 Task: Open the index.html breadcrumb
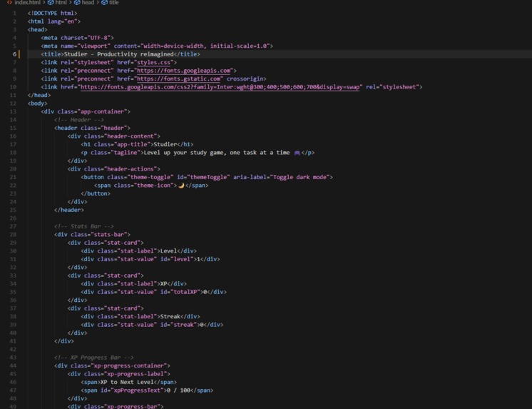[27, 2]
